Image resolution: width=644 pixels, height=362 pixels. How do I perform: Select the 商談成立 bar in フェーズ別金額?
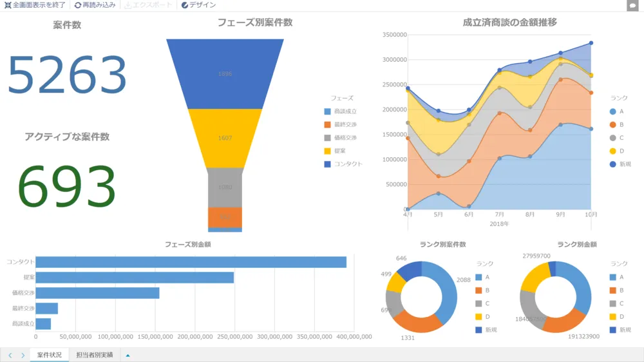[x=43, y=324]
